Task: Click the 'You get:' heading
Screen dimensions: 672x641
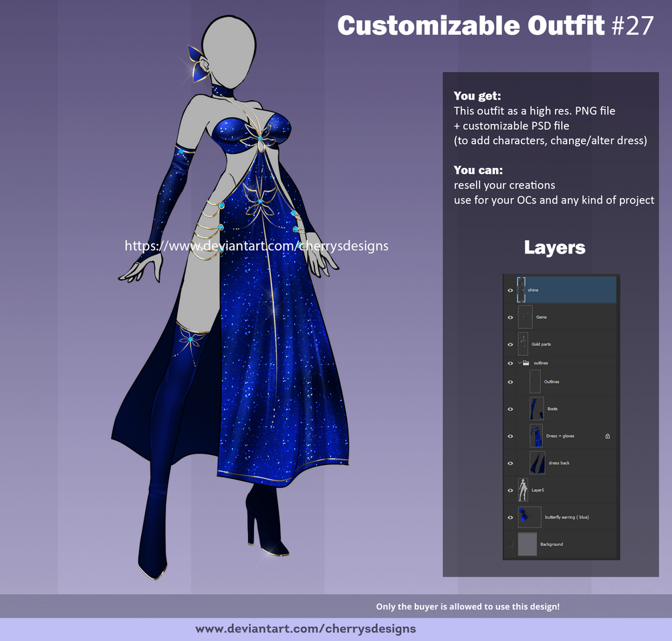Action: click(x=477, y=96)
